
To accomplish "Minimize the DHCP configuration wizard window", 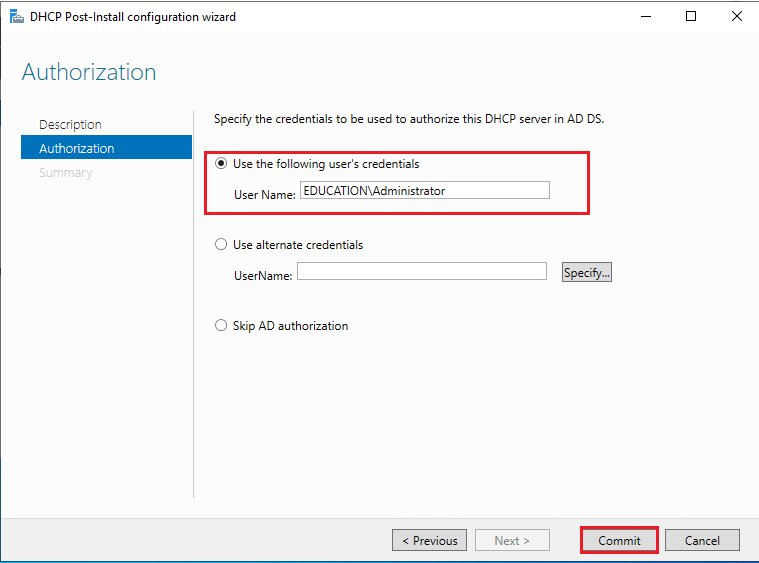I will pyautogui.click(x=646, y=16).
